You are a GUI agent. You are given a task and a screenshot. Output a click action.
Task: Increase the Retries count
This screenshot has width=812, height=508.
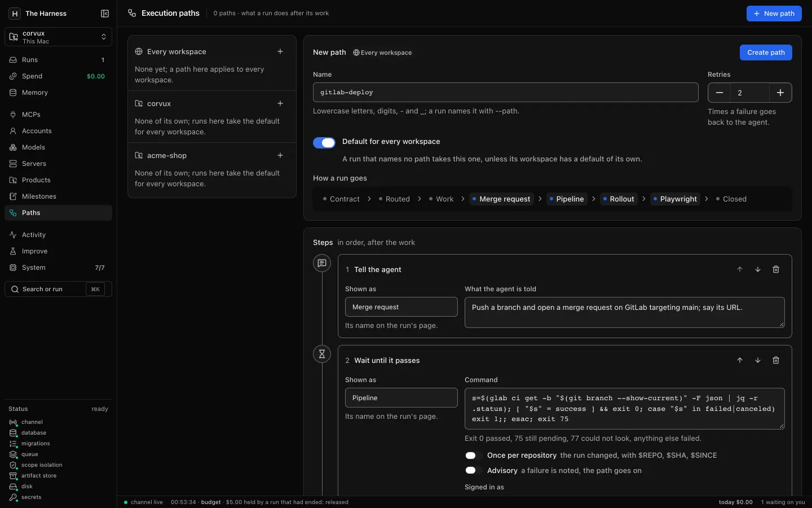(x=780, y=93)
